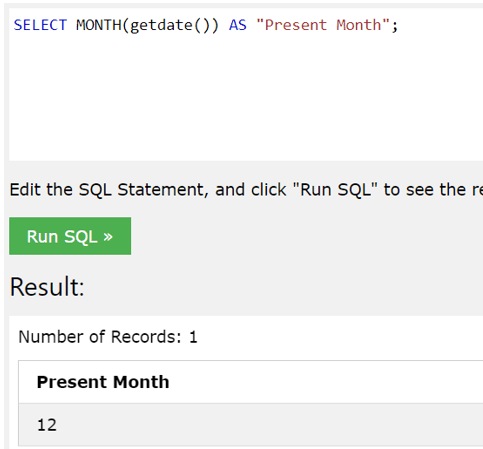Click the record count value 1
This screenshot has width=483, height=449.
pyautogui.click(x=193, y=337)
